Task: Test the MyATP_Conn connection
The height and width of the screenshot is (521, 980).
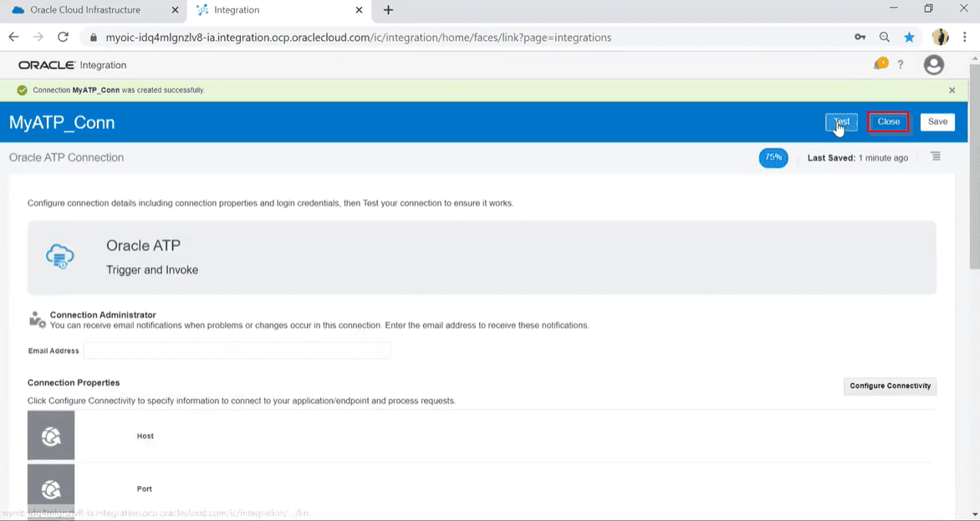Action: (841, 122)
